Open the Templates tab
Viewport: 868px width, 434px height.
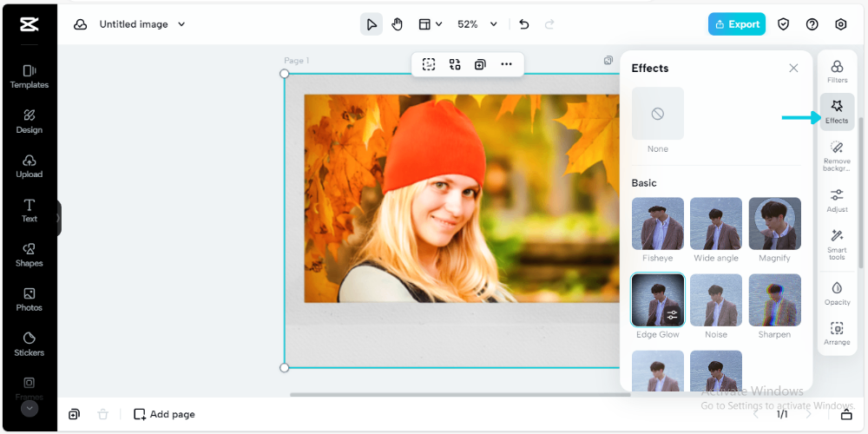[x=29, y=76]
